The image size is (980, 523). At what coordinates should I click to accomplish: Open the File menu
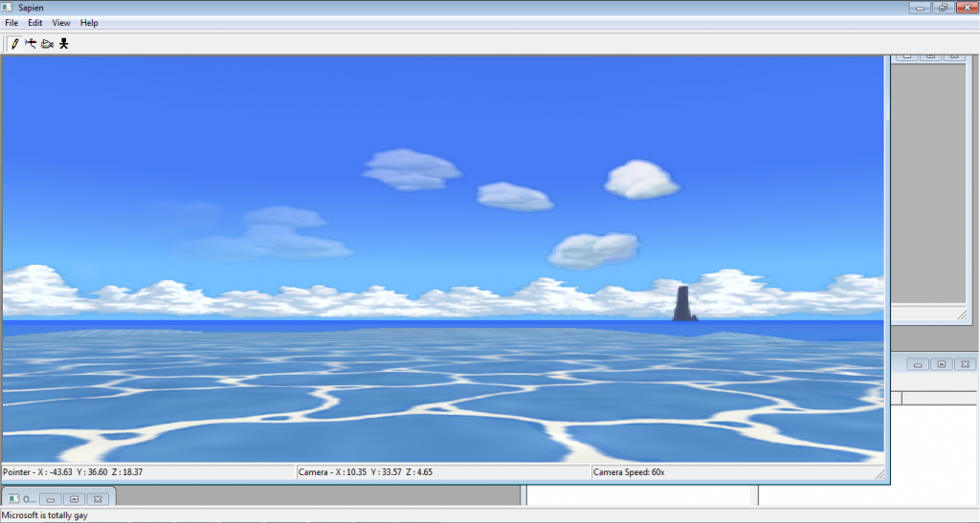11,22
